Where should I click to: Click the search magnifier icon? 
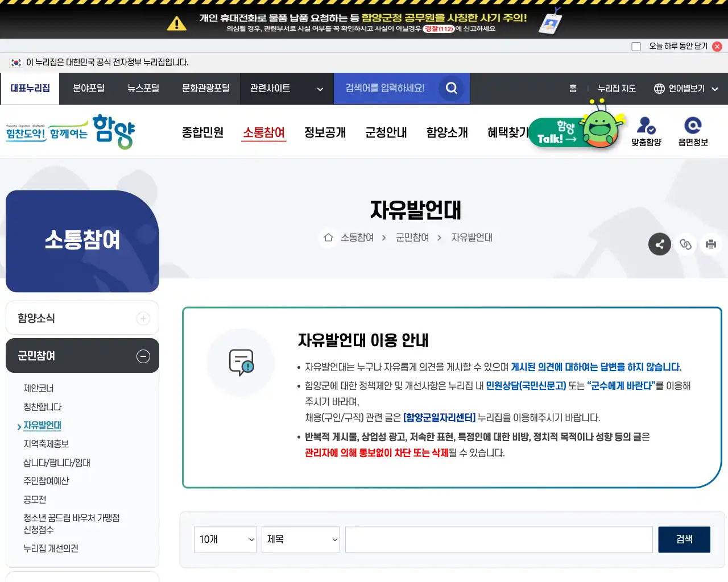tap(452, 88)
